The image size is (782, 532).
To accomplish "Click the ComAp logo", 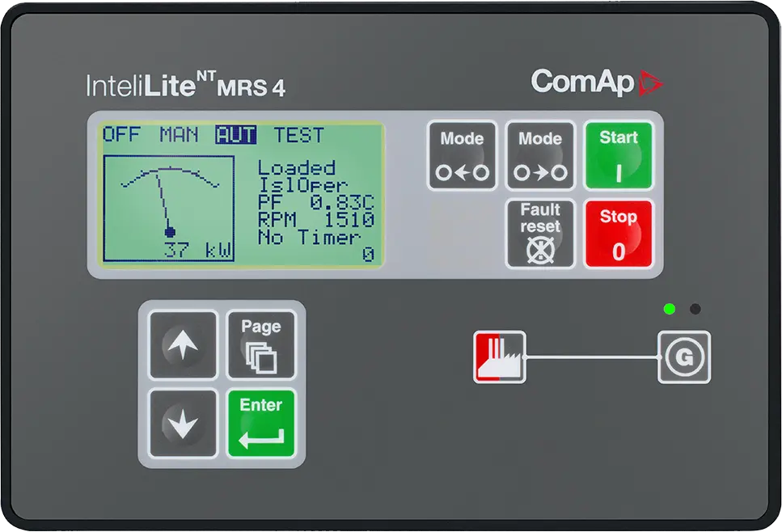I will click(597, 82).
